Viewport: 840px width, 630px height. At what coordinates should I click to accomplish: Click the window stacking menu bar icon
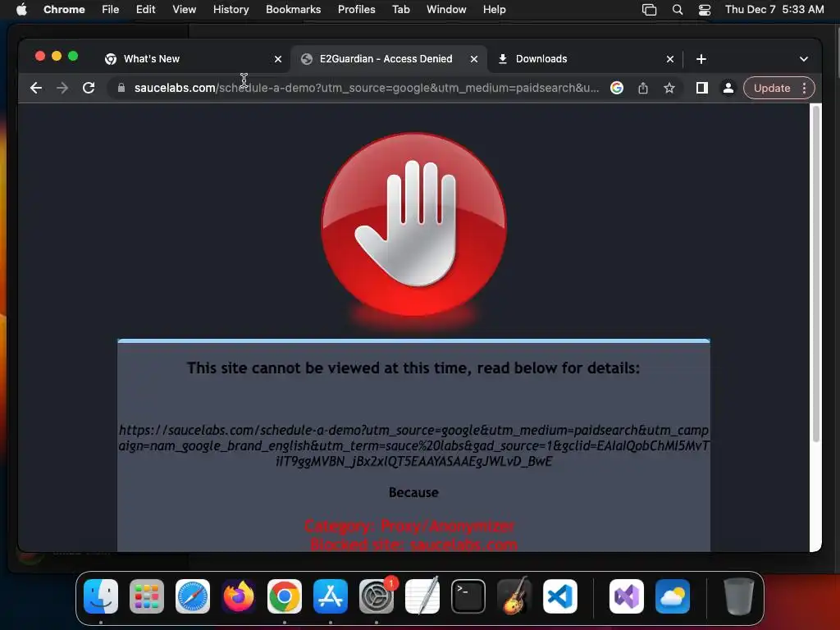click(649, 10)
